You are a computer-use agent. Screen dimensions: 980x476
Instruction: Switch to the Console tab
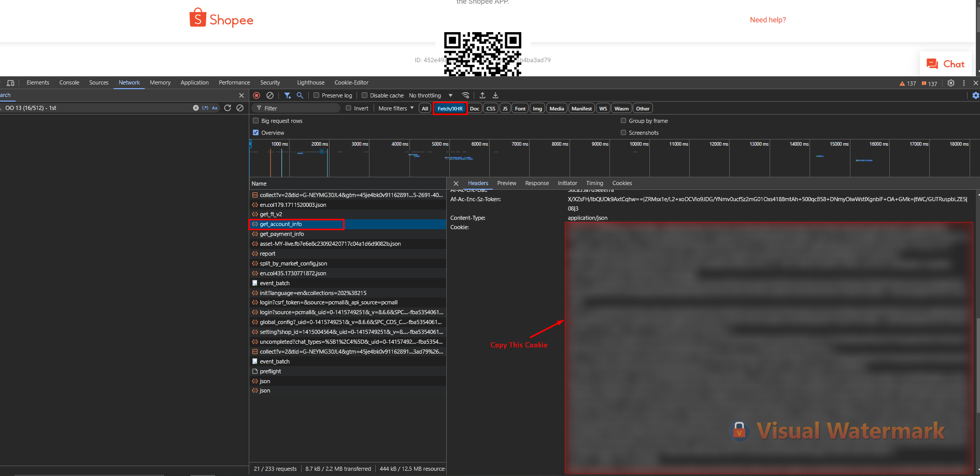point(69,82)
